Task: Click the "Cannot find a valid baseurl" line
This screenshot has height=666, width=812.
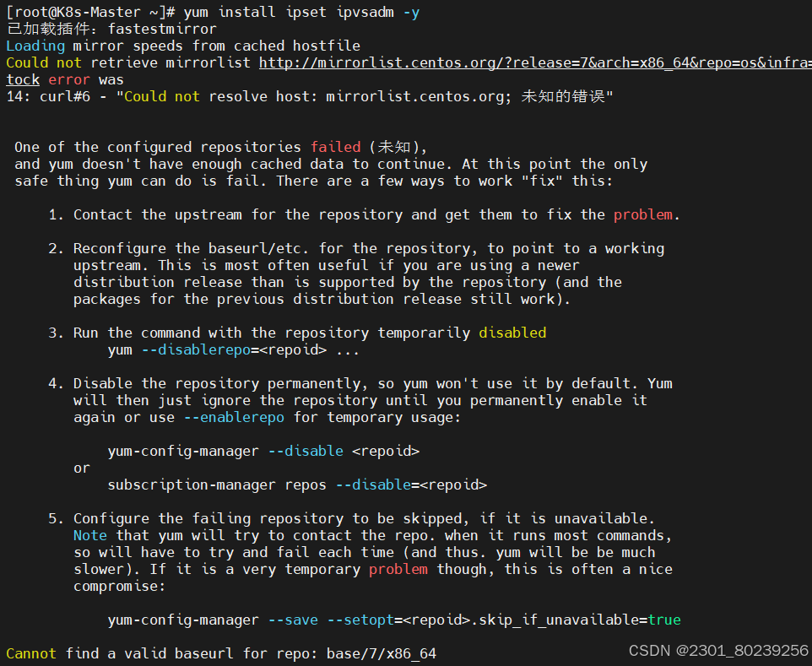Action: click(x=221, y=653)
